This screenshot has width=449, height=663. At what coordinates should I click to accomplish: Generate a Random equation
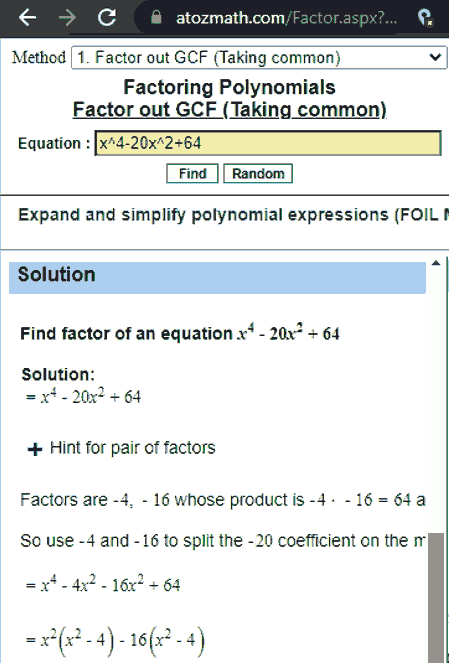[x=258, y=174]
